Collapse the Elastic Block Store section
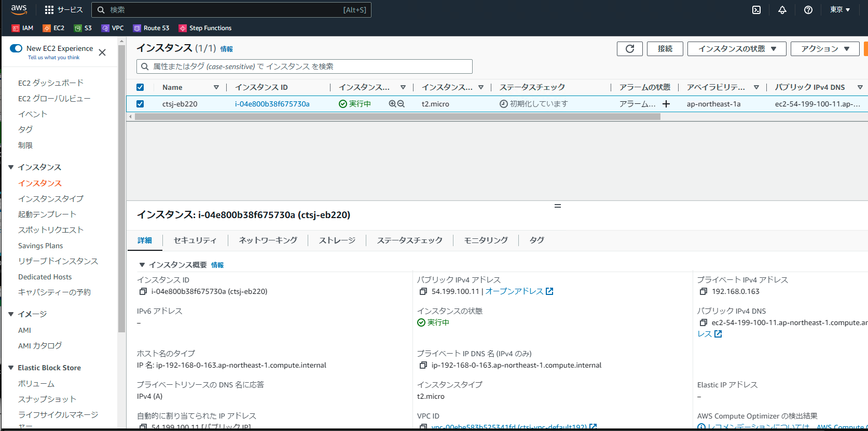 [x=11, y=368]
